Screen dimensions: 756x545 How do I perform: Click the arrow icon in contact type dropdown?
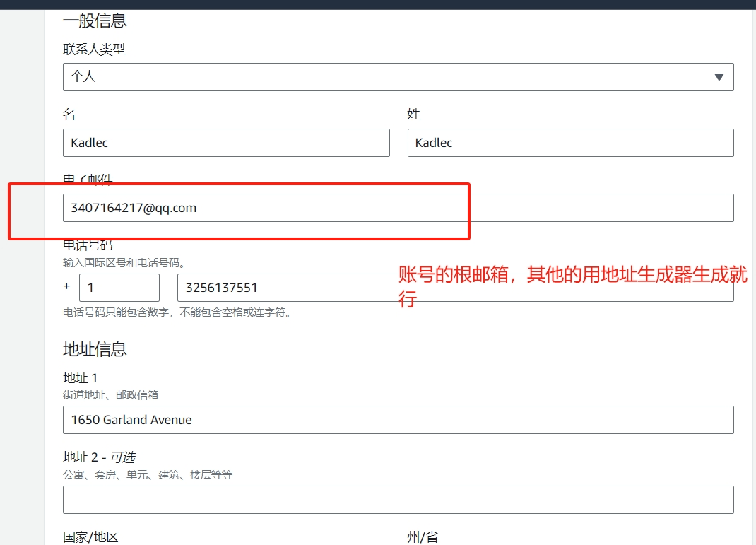(x=719, y=77)
